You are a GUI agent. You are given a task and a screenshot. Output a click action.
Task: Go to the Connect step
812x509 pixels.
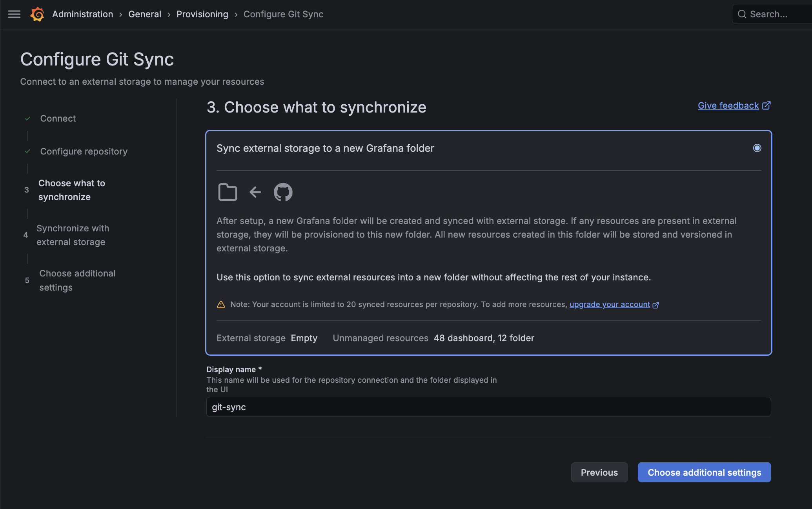(58, 118)
